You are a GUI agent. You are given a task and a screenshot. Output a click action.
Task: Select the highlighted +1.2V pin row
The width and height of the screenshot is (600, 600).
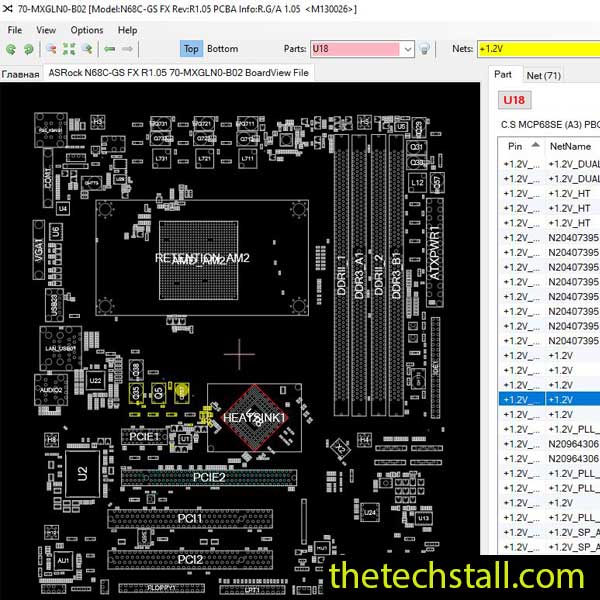point(548,399)
